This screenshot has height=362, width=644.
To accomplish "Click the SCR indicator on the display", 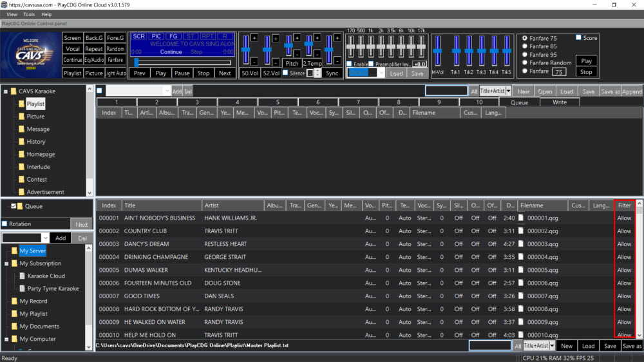I will (x=139, y=37).
